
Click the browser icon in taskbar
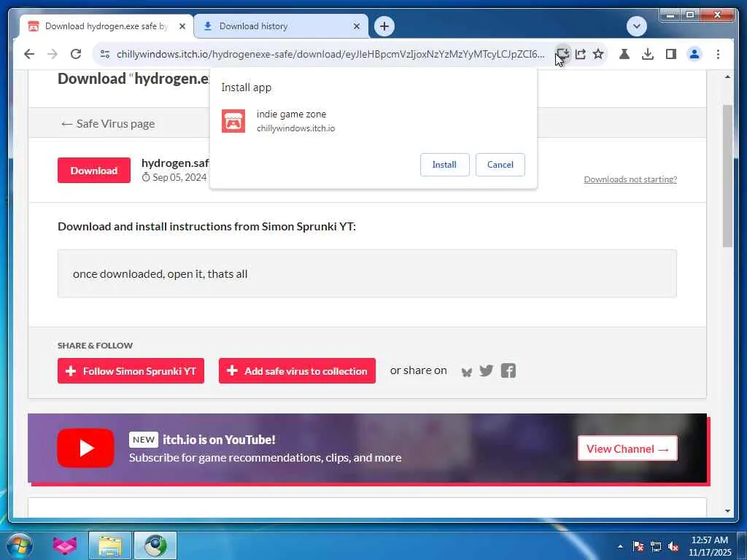[155, 545]
